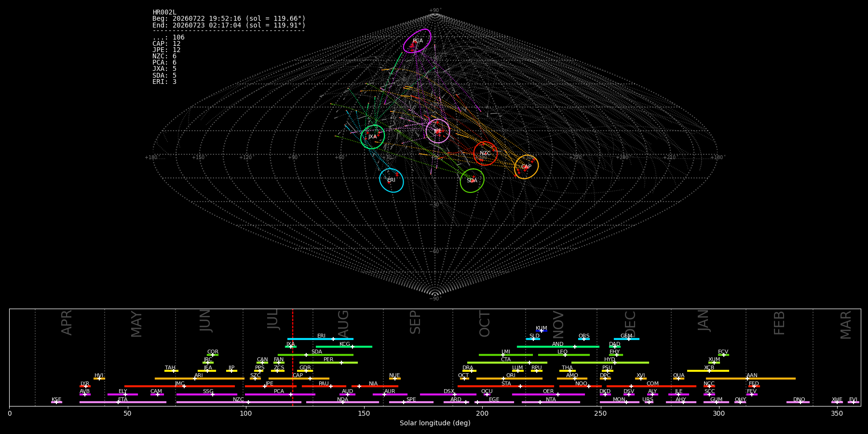
Task: Select the JXA green radiant circle
Action: [x=373, y=137]
